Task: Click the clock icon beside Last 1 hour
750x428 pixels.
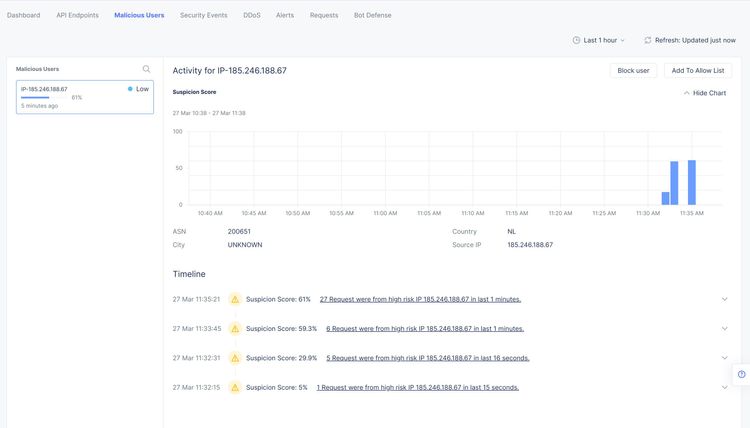Action: pyautogui.click(x=576, y=40)
